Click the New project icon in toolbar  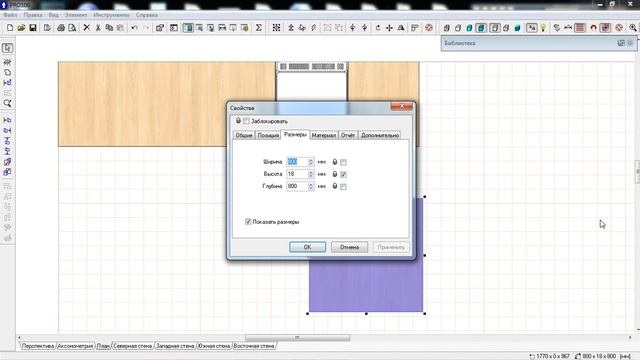(10, 28)
